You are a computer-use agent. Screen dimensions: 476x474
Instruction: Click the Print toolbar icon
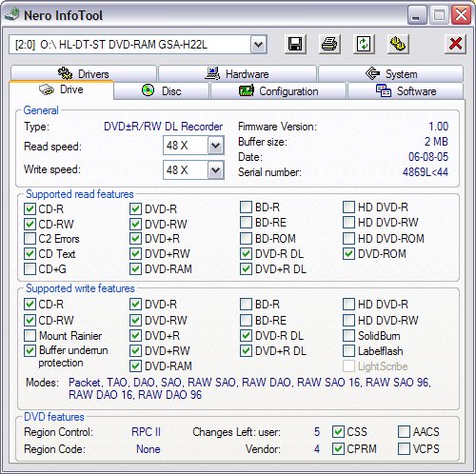coord(329,44)
